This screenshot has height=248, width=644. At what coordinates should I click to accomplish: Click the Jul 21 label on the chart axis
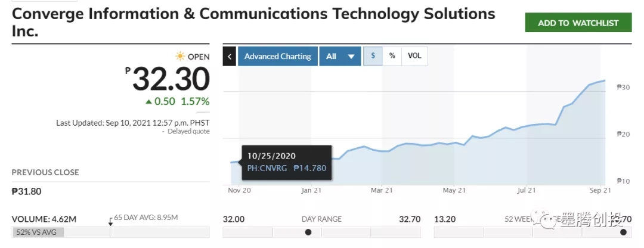point(525,191)
